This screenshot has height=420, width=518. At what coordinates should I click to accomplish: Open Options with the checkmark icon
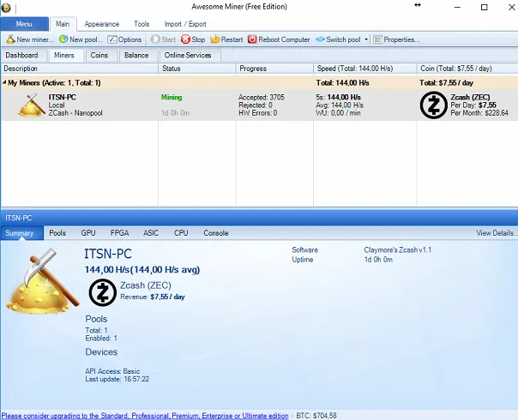112,39
